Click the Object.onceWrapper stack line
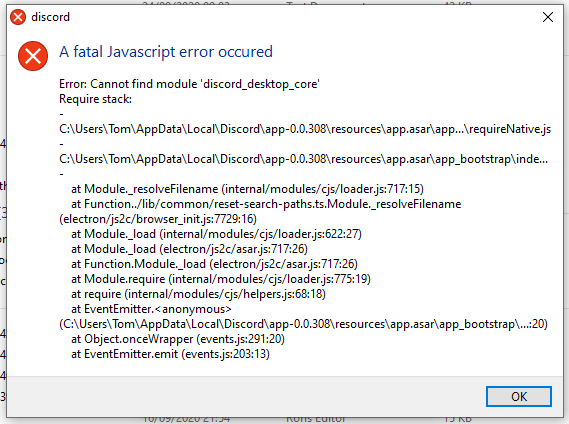The height and width of the screenshot is (424, 569). coord(178,339)
